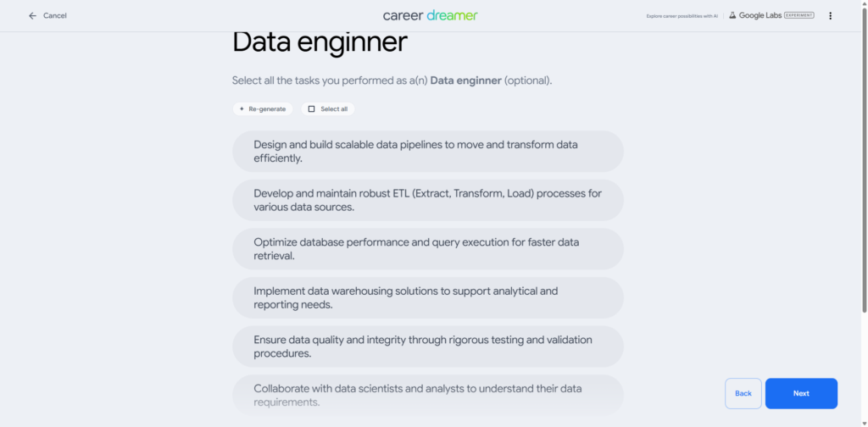Screen dimensions: 868x427
Task: Select the scalable data pipelines task
Action: click(427, 151)
